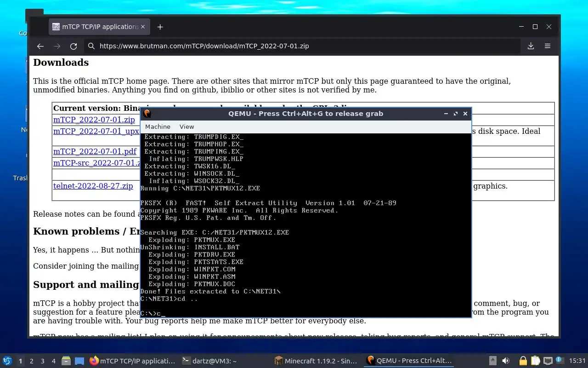Click the notification tray icon
The height and width of the screenshot is (368, 588).
[560, 361]
